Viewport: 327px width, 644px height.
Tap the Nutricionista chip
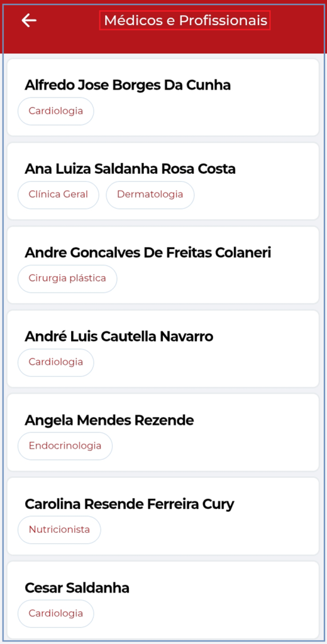click(59, 530)
